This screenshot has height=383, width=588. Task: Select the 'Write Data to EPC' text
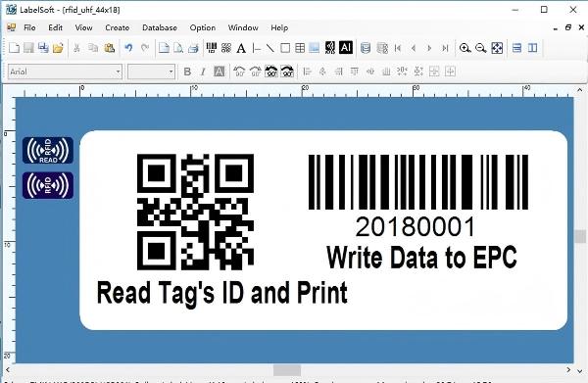[x=421, y=258]
